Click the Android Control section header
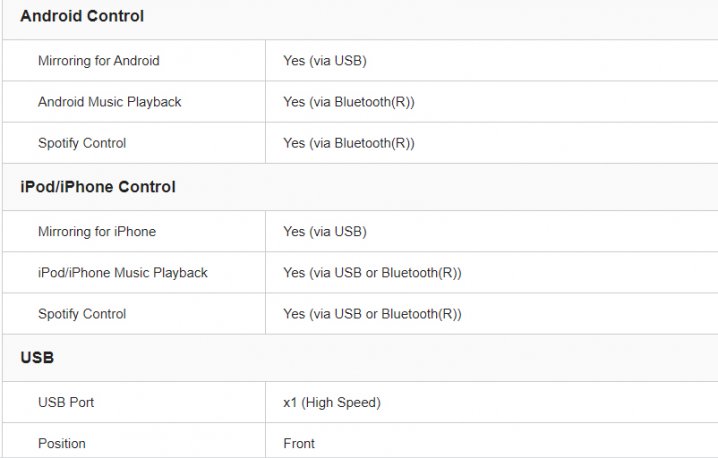 82,16
